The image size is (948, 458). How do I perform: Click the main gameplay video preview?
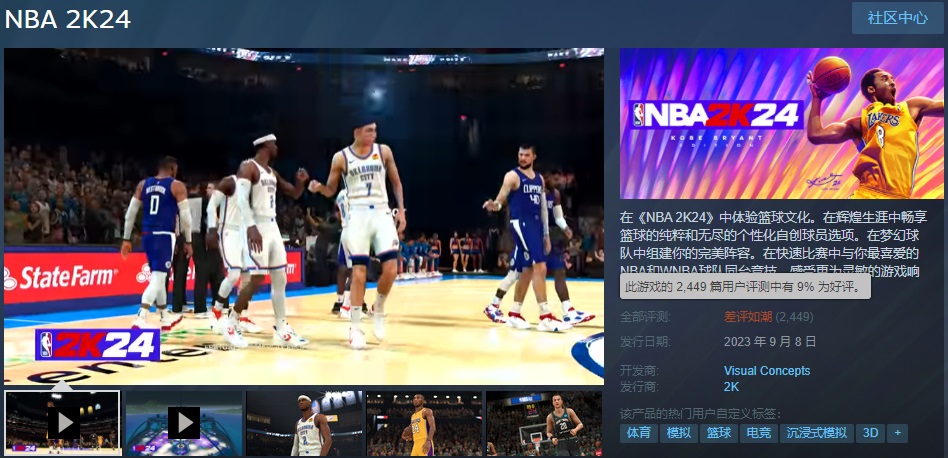[304, 215]
